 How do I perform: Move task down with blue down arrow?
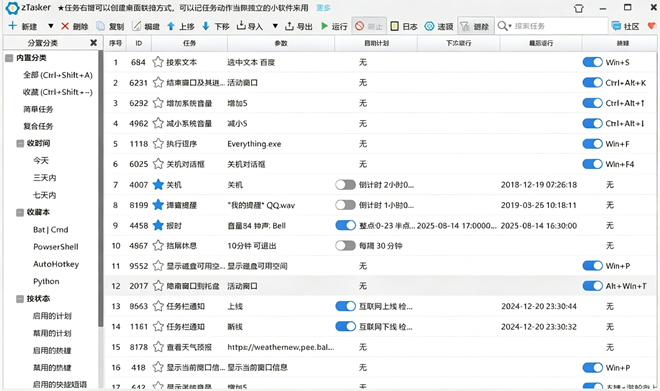click(206, 26)
